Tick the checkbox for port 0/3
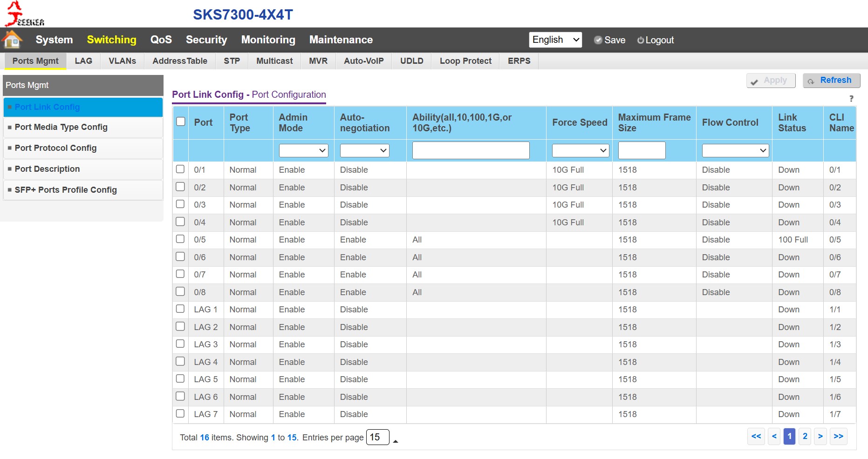The width and height of the screenshot is (868, 459). tap(180, 204)
